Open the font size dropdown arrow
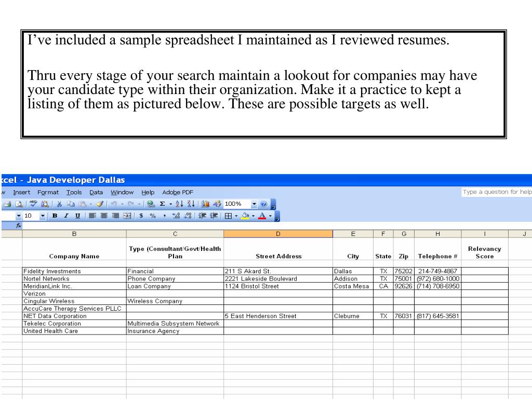This screenshot has height=399, width=532. click(43, 216)
